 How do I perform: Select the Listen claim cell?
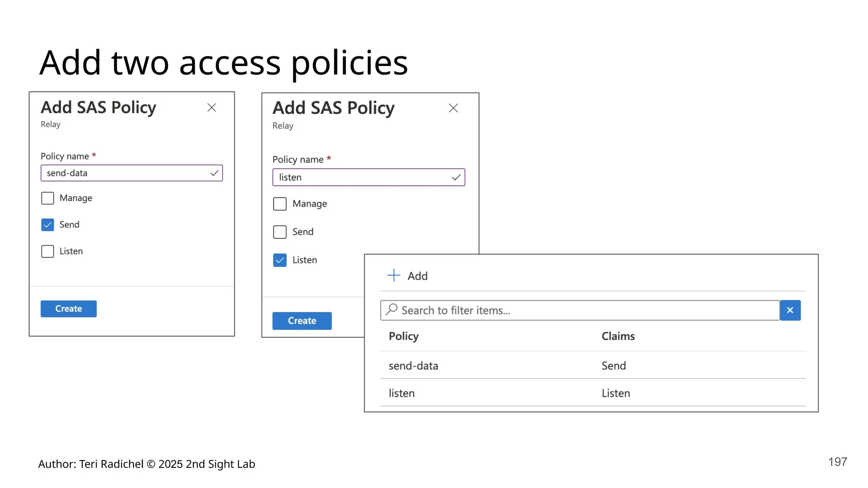[616, 393]
